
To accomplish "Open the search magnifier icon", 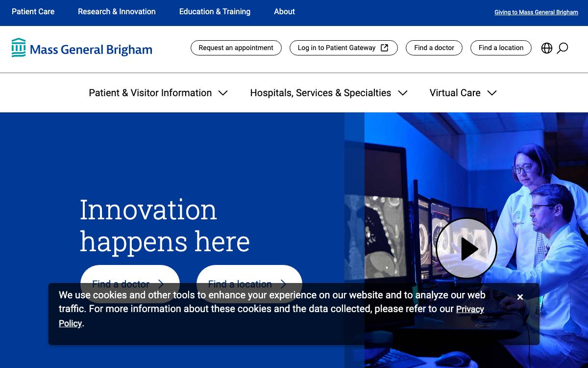I will tap(563, 48).
